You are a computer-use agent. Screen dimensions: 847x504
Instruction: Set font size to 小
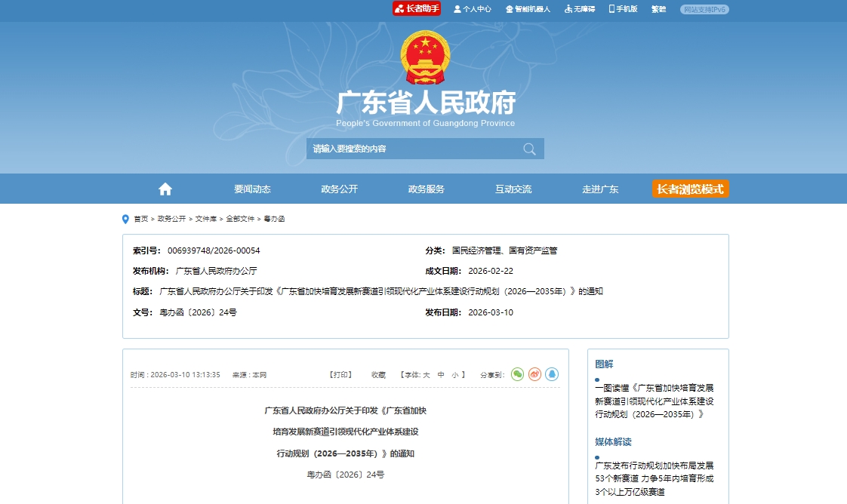(x=454, y=375)
